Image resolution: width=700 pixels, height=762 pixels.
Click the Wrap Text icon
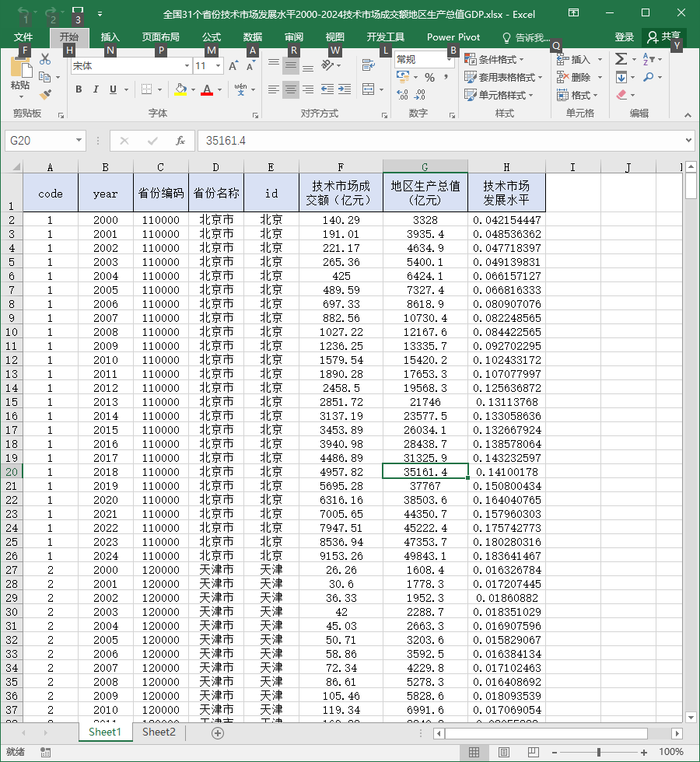pos(369,65)
